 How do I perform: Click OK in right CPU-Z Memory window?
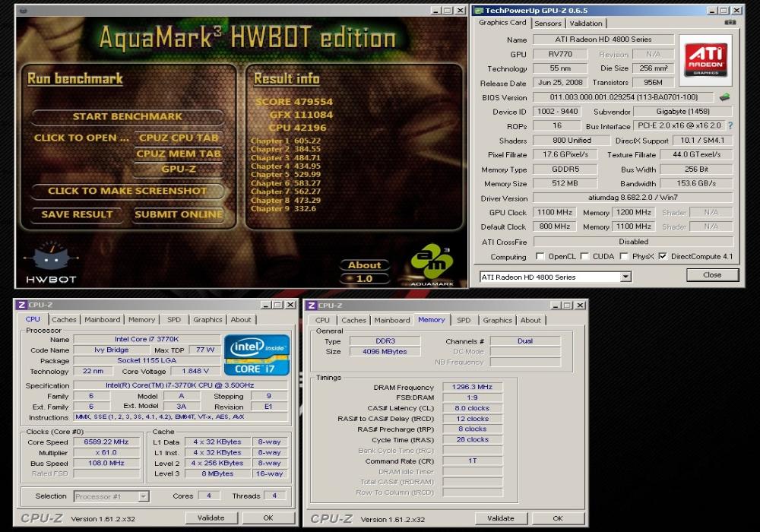tap(558, 518)
